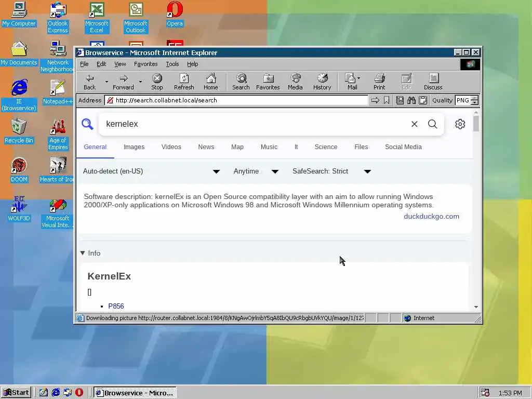This screenshot has width=532, height=399.
Task: Click the address bar URL field
Action: (x=236, y=100)
